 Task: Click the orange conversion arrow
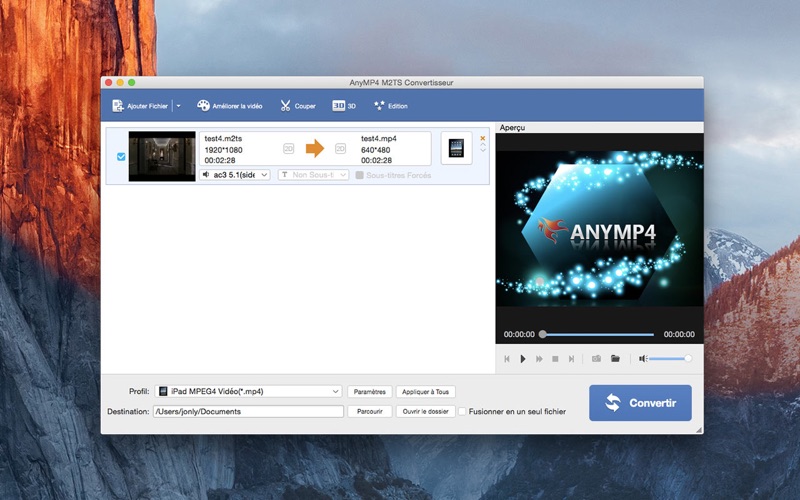click(315, 148)
